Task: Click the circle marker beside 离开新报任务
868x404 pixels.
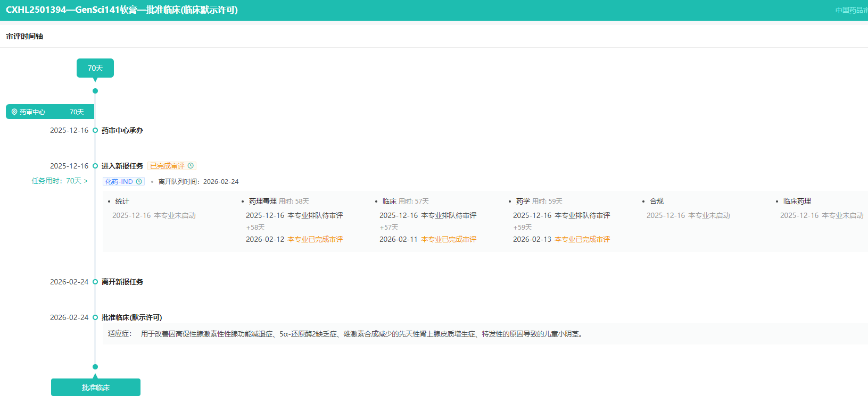Action: point(95,282)
